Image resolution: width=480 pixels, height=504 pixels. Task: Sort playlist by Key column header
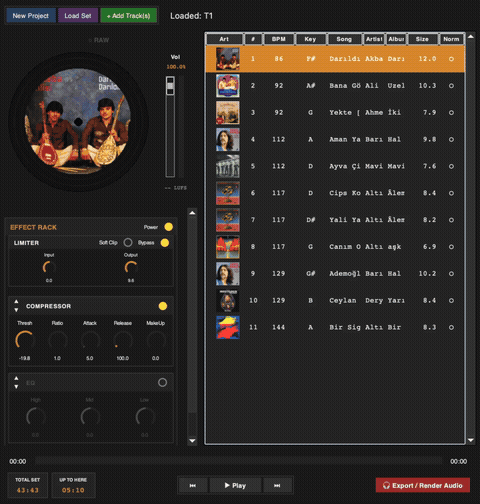(x=310, y=39)
